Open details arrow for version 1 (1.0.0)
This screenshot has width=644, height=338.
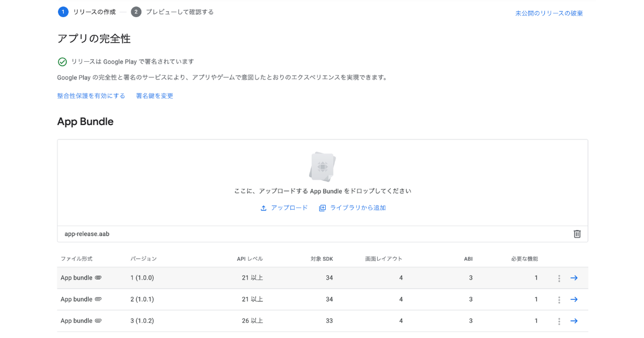point(574,278)
